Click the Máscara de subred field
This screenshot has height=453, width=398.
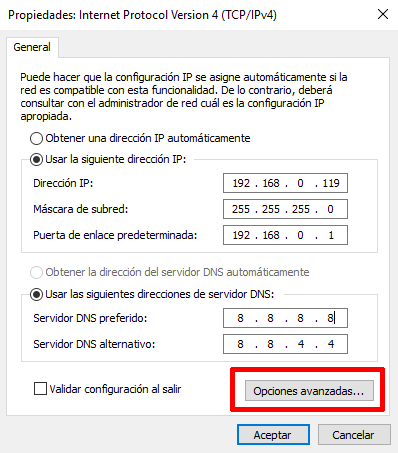[285, 209]
